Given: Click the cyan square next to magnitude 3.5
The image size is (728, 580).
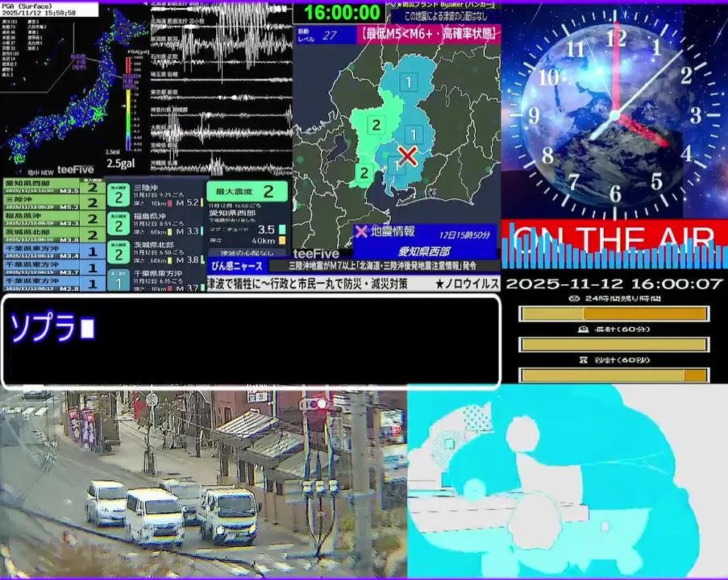Looking at the screenshot, I should tap(282, 230).
